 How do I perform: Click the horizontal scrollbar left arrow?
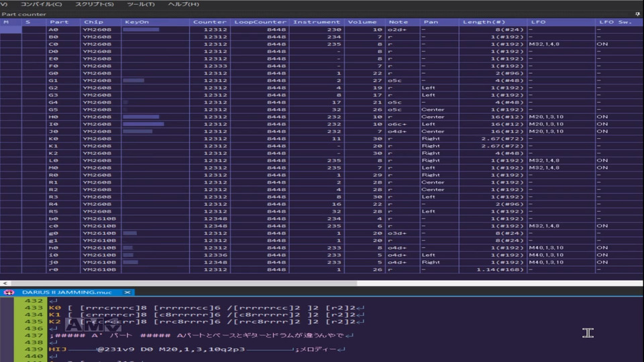[4, 284]
